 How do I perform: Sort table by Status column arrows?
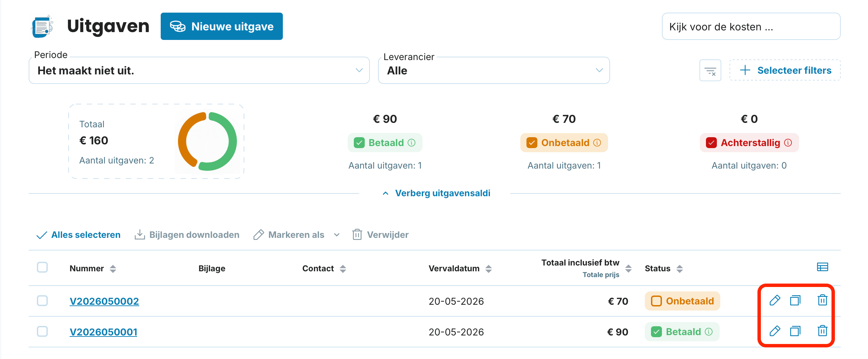pos(680,269)
